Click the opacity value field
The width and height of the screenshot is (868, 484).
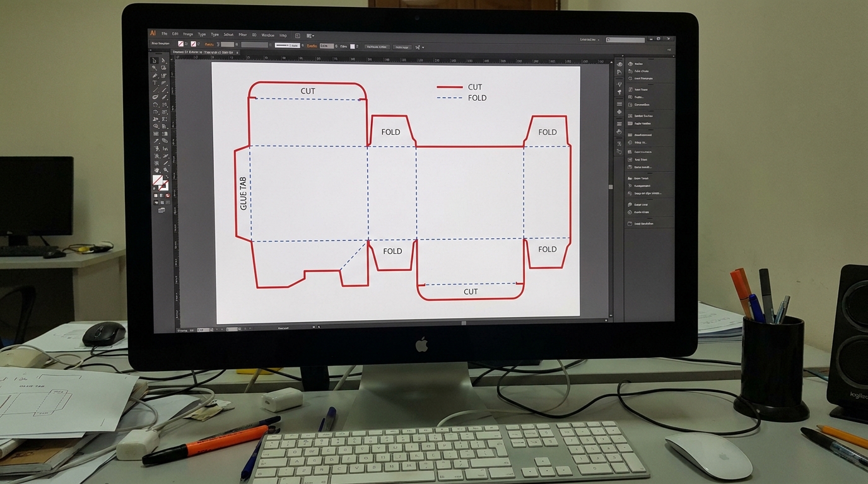tap(327, 46)
